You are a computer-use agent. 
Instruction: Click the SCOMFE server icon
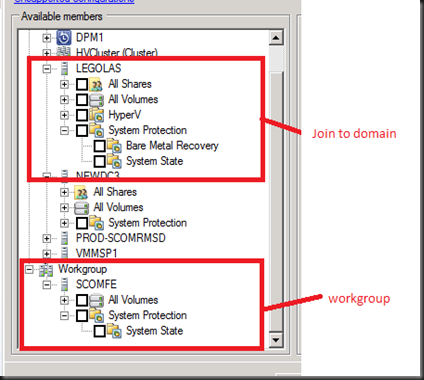[x=64, y=285]
